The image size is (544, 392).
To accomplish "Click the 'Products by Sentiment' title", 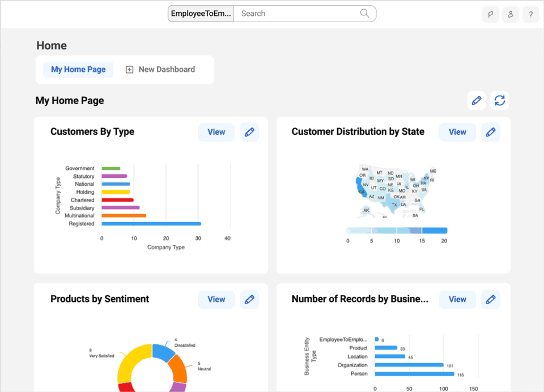I will tap(100, 299).
